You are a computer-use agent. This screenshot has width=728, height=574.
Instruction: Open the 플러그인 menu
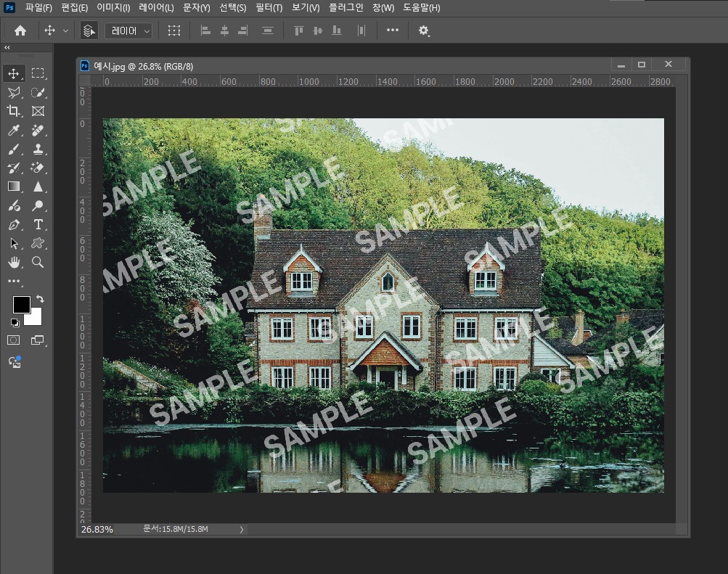click(x=346, y=8)
